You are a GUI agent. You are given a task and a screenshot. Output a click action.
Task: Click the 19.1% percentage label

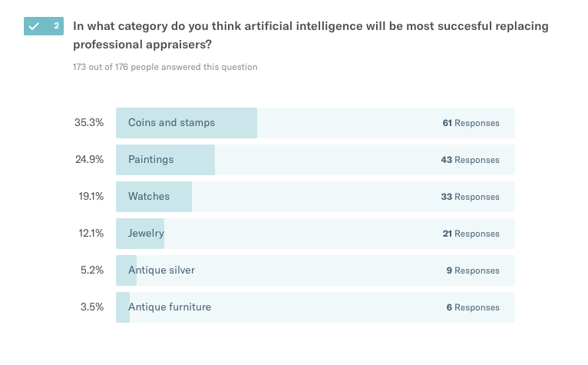(90, 197)
